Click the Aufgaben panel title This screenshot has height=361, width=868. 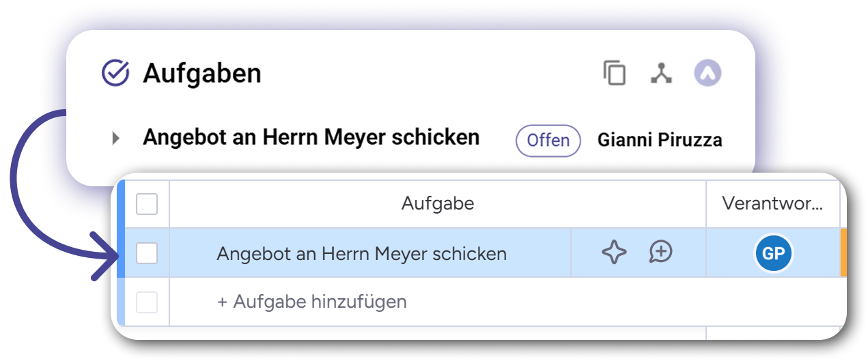[x=201, y=74]
